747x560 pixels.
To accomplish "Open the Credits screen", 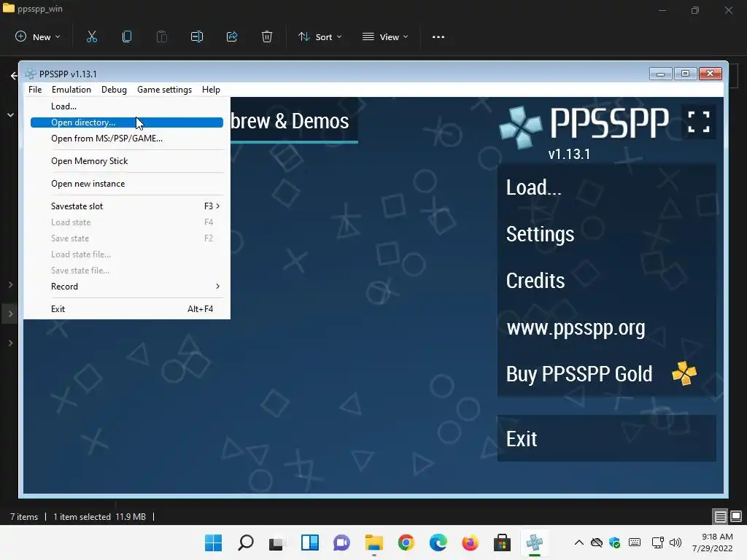I will [606, 281].
